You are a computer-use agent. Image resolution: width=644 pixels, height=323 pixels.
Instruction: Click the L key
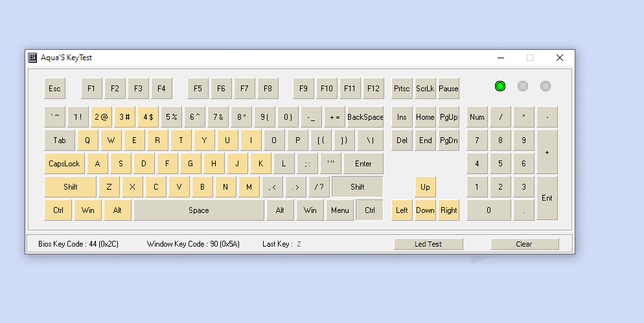point(284,164)
